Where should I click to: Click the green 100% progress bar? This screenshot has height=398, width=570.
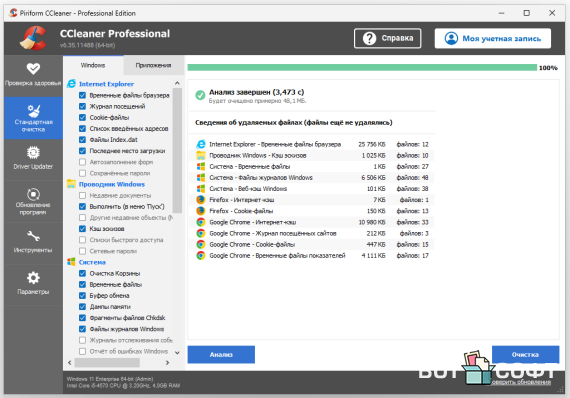click(362, 68)
